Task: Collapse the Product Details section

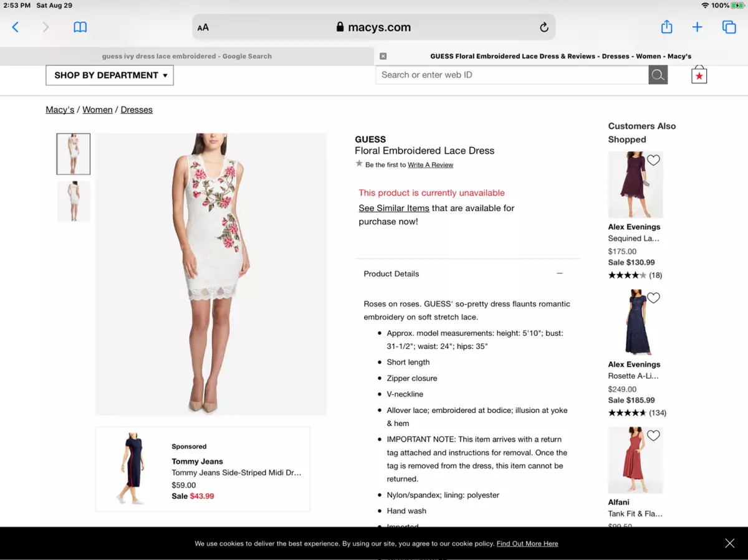Action: coord(560,273)
